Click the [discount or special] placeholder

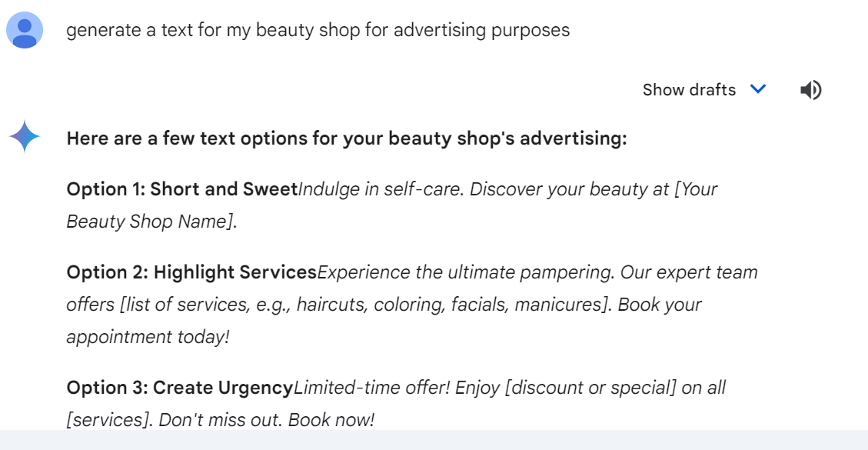[590, 388]
